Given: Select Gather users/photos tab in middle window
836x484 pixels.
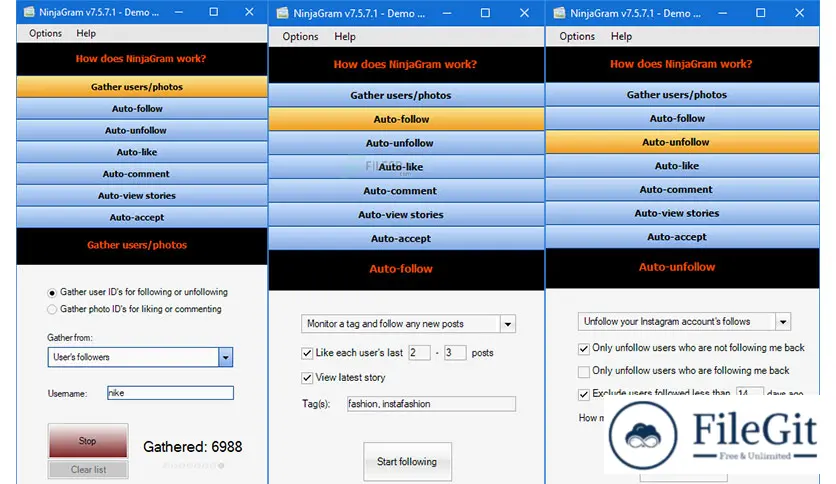Looking at the screenshot, I should coord(406,95).
